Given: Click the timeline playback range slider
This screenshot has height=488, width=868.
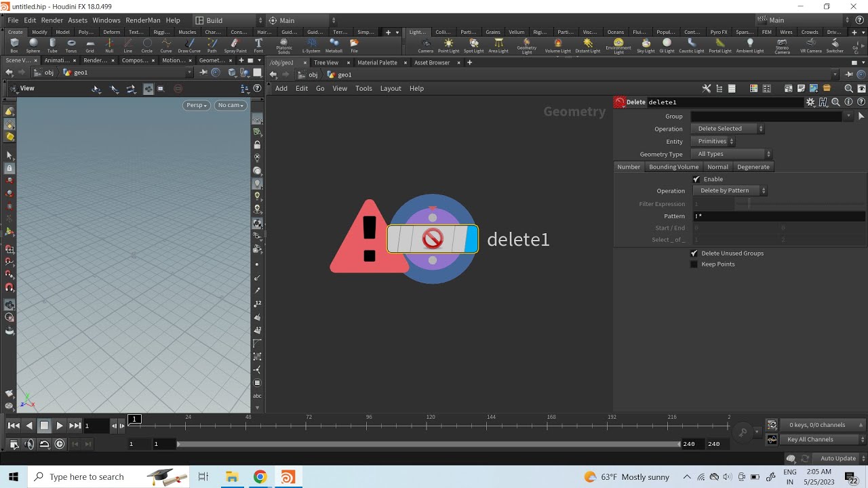Looking at the screenshot, I should (429, 444).
